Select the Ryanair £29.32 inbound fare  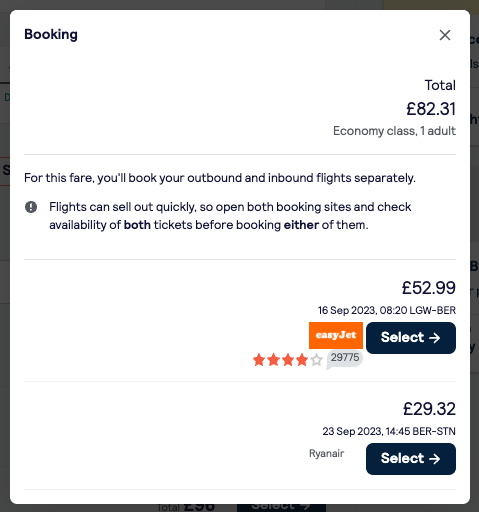[x=411, y=459]
